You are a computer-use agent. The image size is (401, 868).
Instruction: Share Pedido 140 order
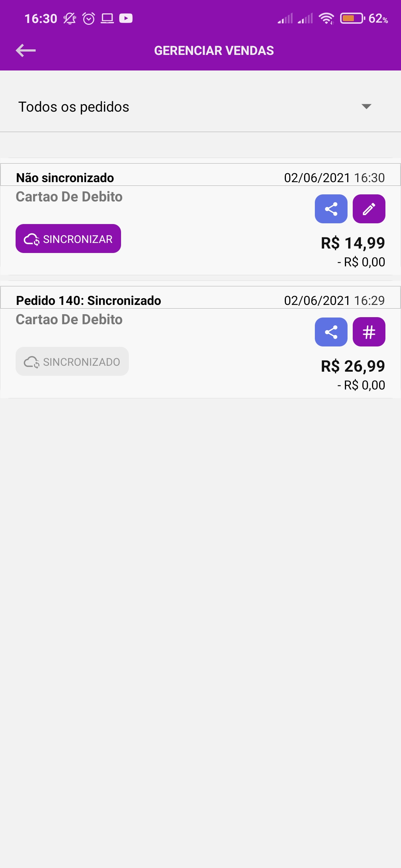pos(331,332)
